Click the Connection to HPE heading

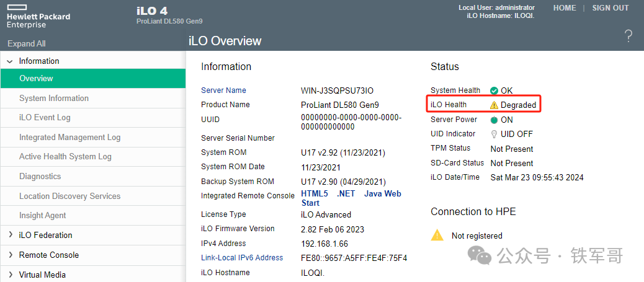(473, 211)
